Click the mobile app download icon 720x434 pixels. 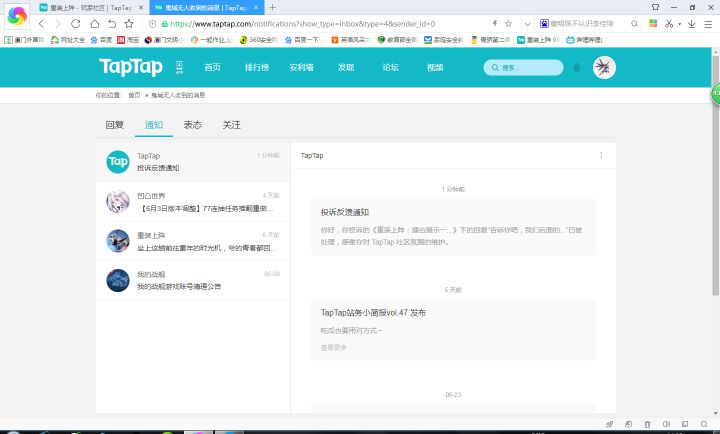coord(180,67)
